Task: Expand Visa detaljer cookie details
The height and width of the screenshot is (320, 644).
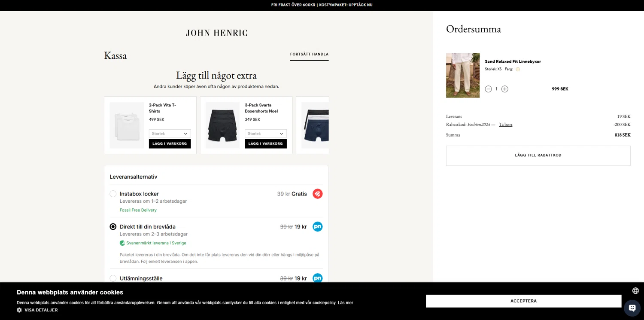Action: 41,310
